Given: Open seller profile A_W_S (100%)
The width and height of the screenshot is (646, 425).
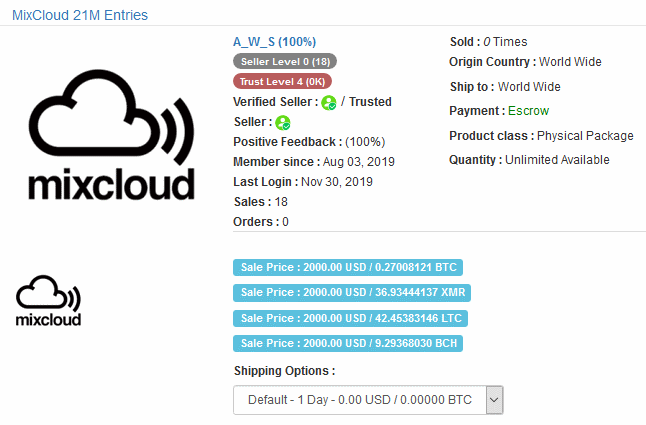Looking at the screenshot, I should [274, 42].
